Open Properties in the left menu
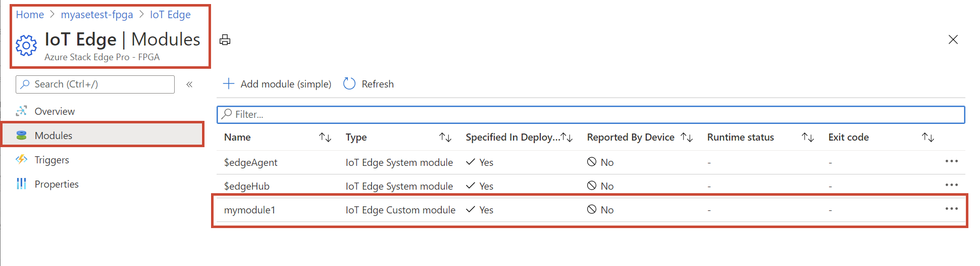The width and height of the screenshot is (980, 266). (x=57, y=184)
